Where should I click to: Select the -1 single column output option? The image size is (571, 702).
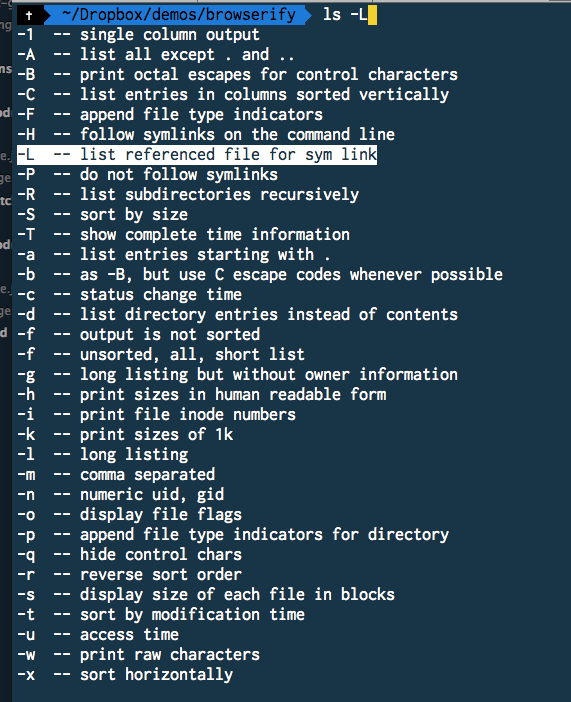(x=138, y=35)
